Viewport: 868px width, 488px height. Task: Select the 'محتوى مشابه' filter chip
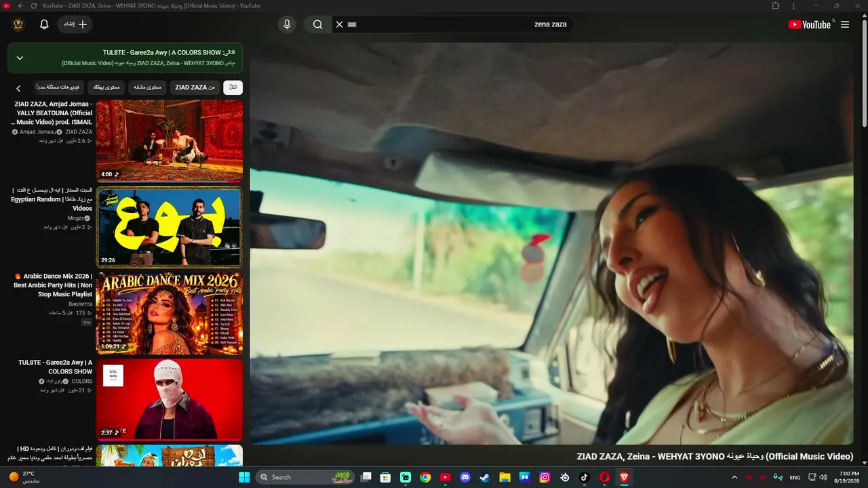coord(147,87)
